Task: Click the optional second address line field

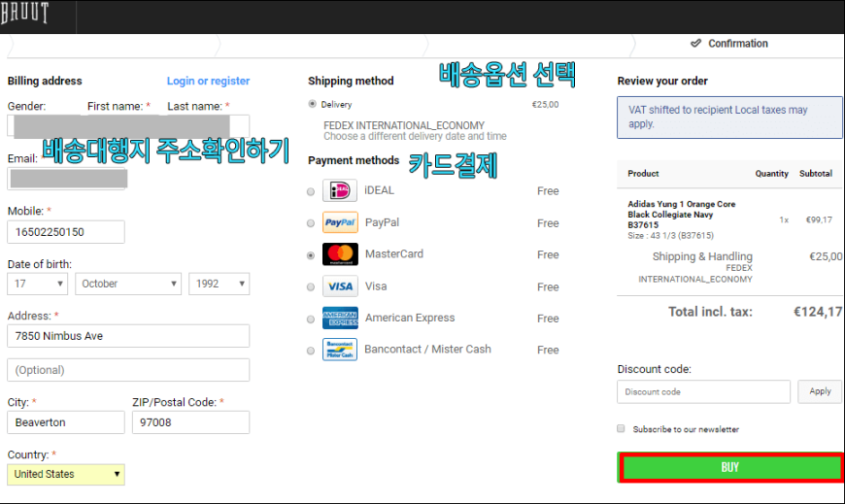Action: (x=128, y=370)
